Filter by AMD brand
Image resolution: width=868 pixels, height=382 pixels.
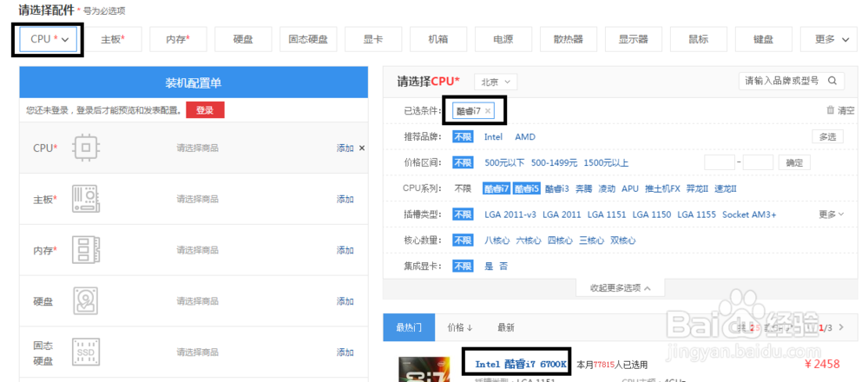pyautogui.click(x=525, y=137)
